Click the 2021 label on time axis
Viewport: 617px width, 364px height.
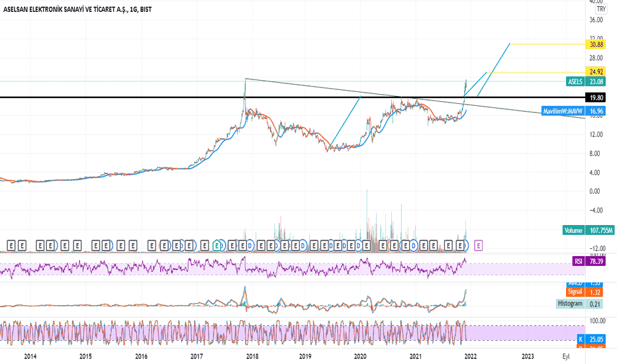pyautogui.click(x=416, y=357)
